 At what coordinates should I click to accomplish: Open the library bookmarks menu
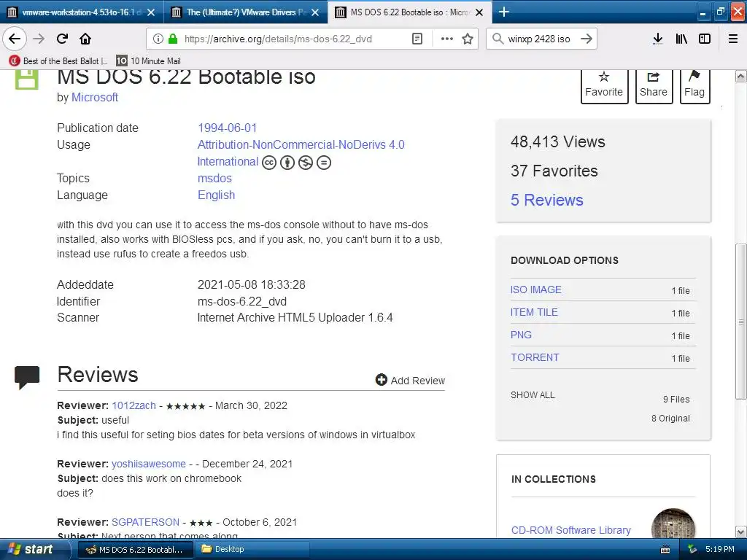click(x=681, y=39)
